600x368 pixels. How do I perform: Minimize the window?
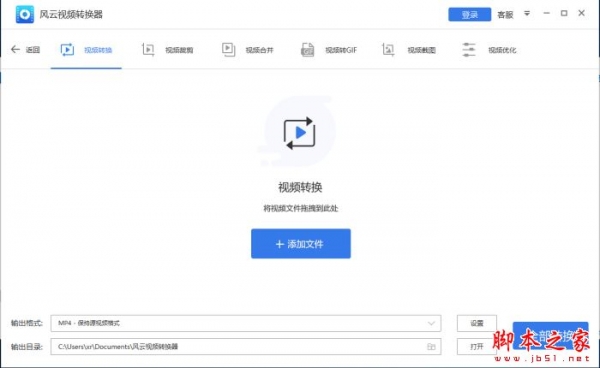point(546,13)
